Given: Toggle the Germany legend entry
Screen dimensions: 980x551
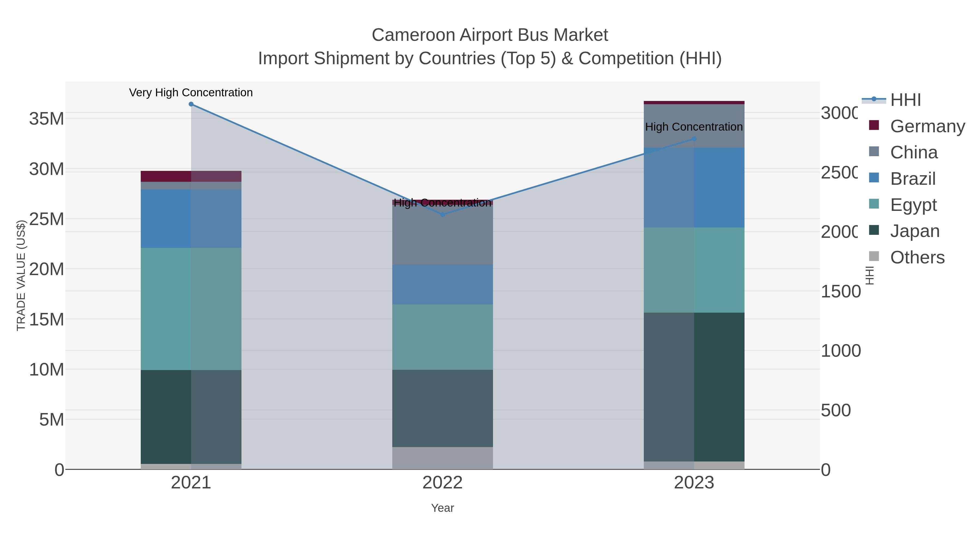Looking at the screenshot, I should coord(917,126).
